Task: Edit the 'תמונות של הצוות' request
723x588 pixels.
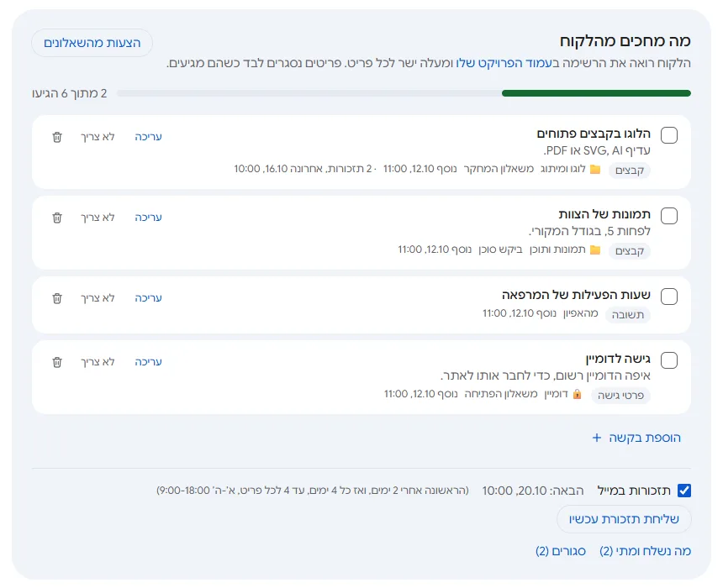Action: click(x=149, y=218)
